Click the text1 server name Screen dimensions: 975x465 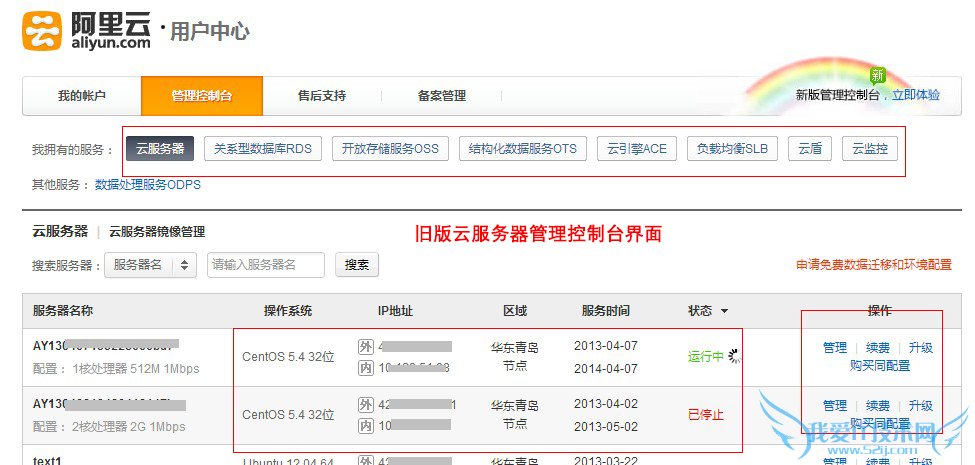click(x=47, y=461)
